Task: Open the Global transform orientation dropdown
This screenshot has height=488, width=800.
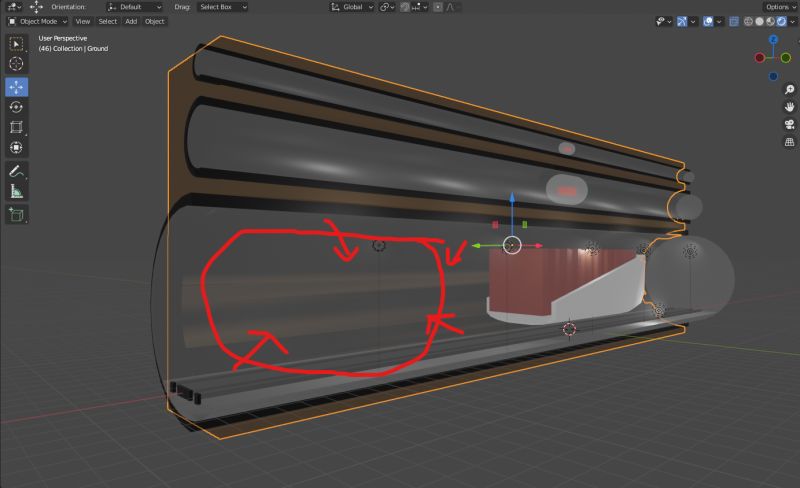Action: coord(352,7)
